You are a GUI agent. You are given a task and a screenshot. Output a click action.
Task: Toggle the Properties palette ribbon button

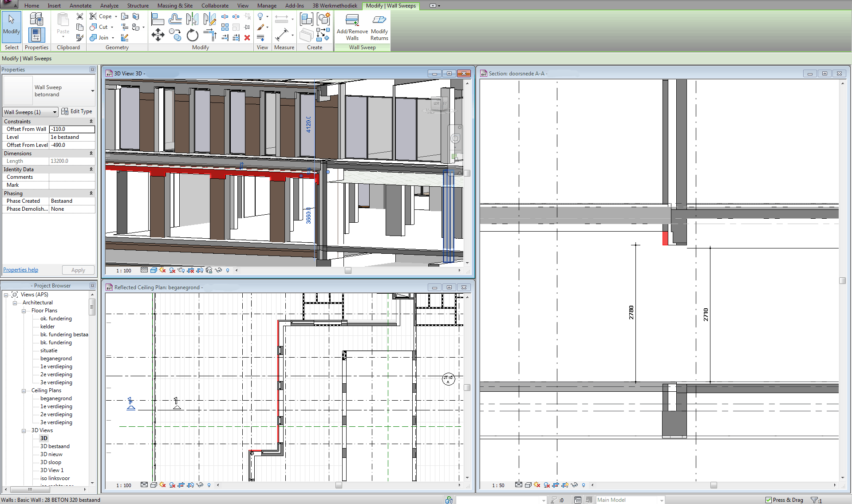[36, 35]
